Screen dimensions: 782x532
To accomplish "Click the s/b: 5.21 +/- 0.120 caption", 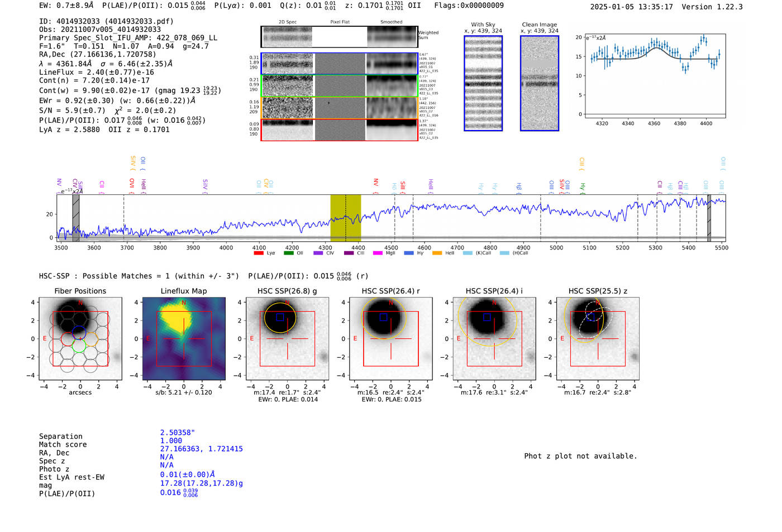I will 184,392.
